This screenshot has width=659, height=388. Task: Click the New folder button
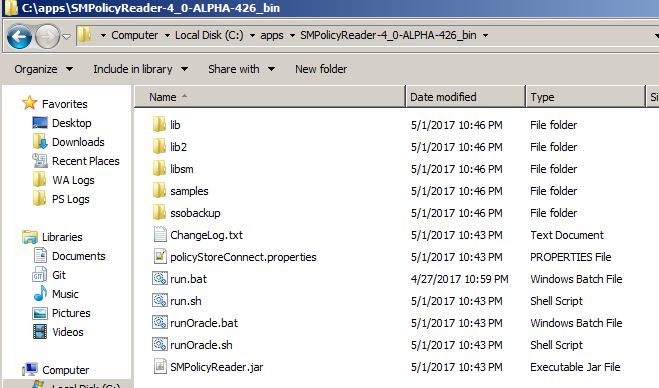coord(321,69)
